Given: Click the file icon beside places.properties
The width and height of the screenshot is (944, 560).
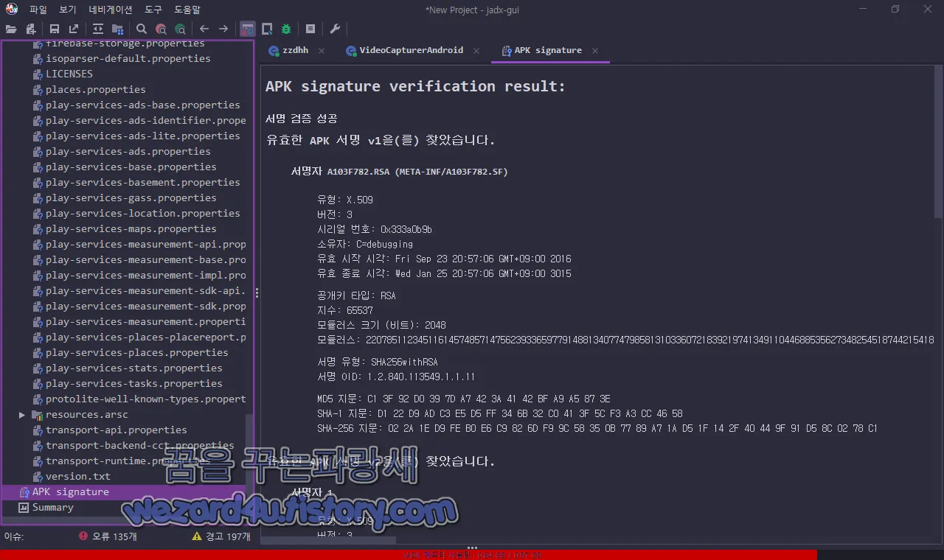Looking at the screenshot, I should click(38, 90).
